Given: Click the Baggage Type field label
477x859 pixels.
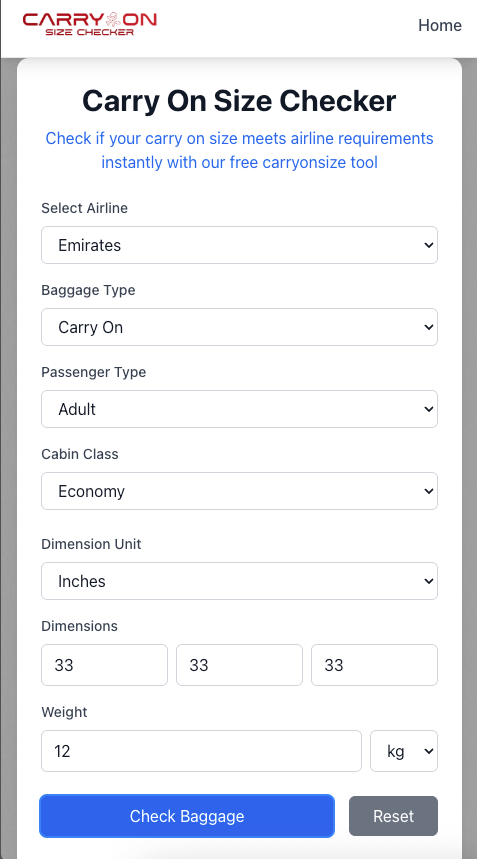Looking at the screenshot, I should click(x=88, y=290).
